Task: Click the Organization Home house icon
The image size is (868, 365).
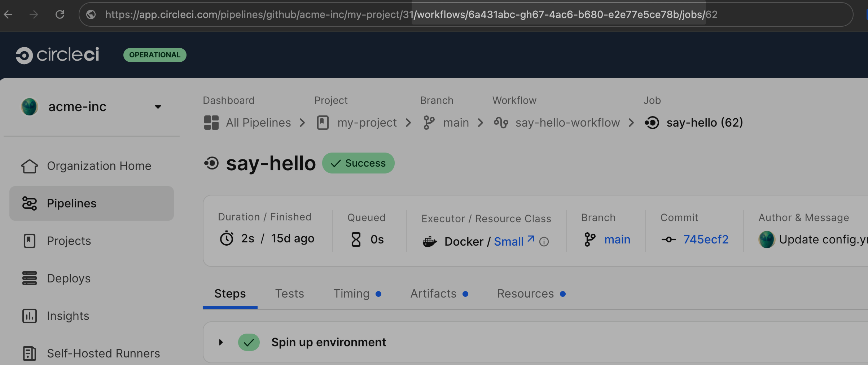Action: (29, 166)
